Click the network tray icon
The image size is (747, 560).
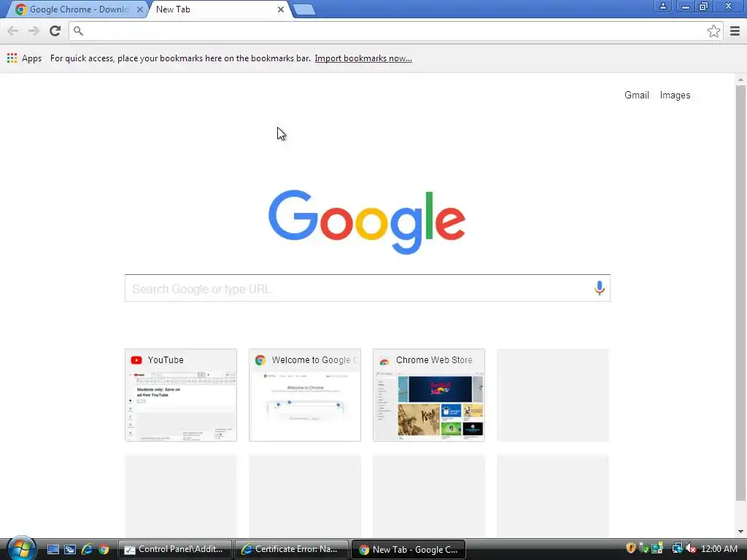coord(677,548)
